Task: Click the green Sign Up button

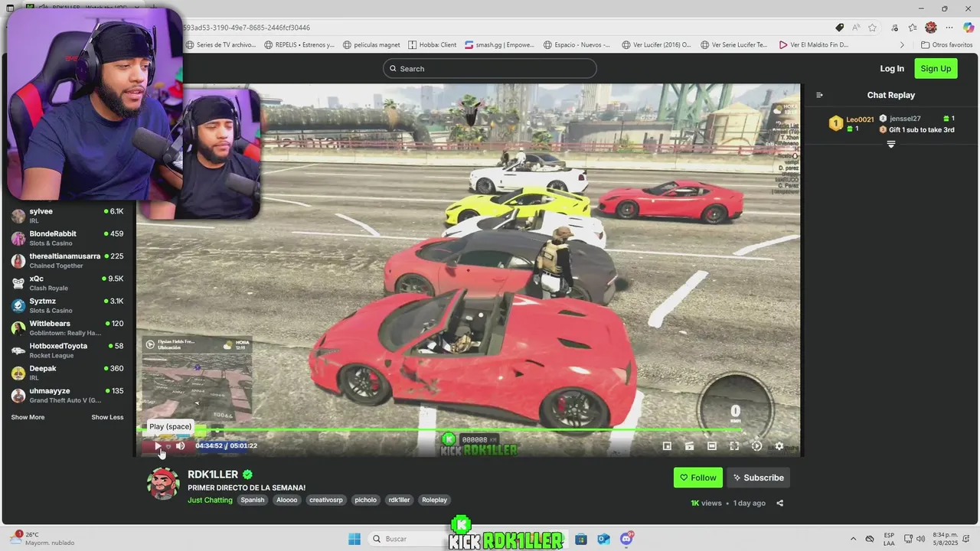Action: point(936,69)
